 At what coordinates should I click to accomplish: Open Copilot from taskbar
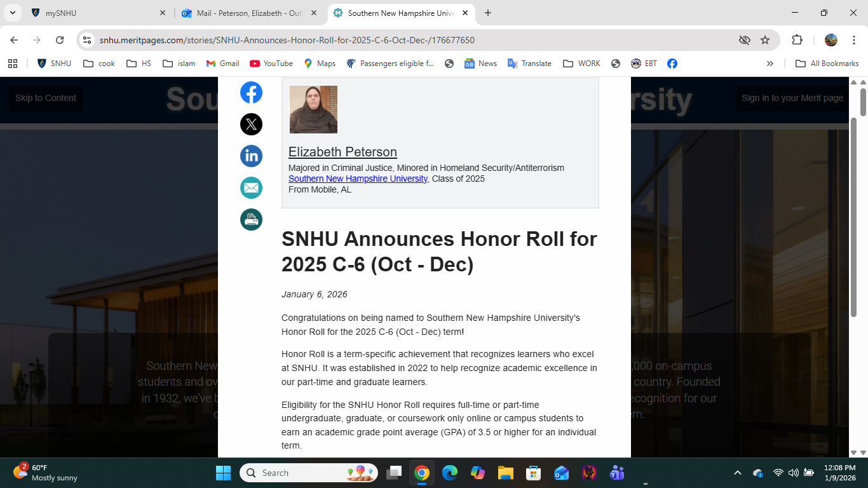tap(478, 473)
